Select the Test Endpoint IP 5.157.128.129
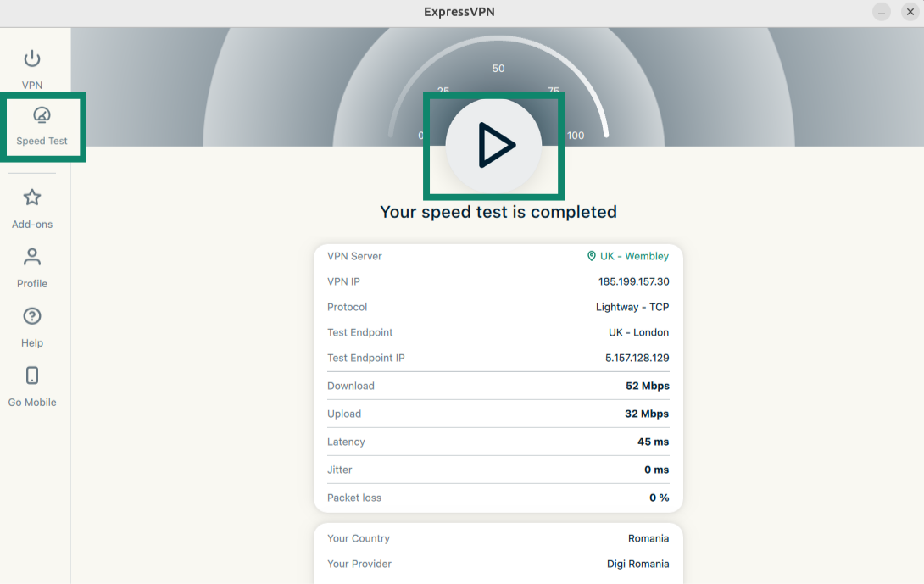924x584 pixels. [637, 358]
